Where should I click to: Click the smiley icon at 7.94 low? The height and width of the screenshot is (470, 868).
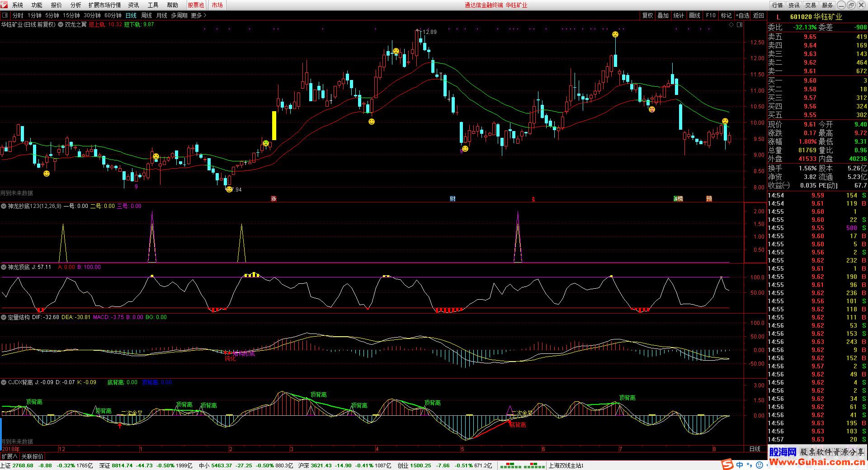click(229, 189)
